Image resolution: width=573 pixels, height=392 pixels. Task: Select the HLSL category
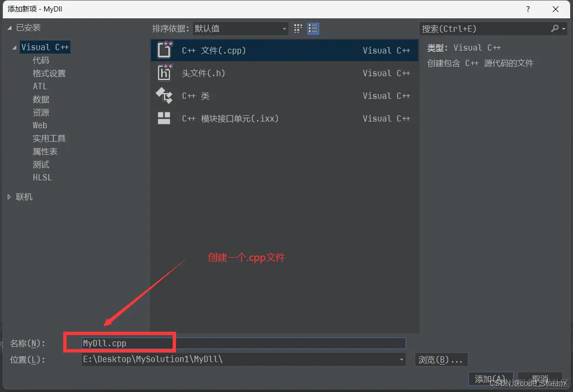click(x=42, y=177)
